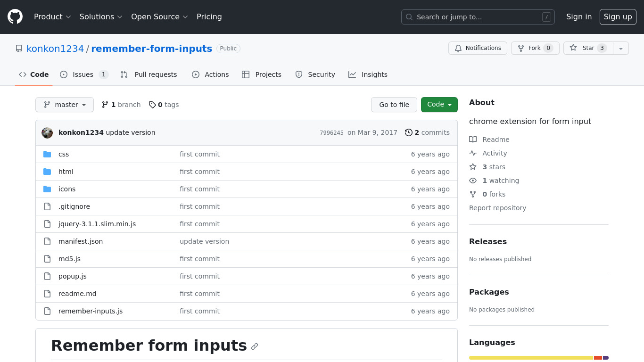The image size is (644, 362).
Task: Click the md5.js file icon
Action: coord(47,259)
